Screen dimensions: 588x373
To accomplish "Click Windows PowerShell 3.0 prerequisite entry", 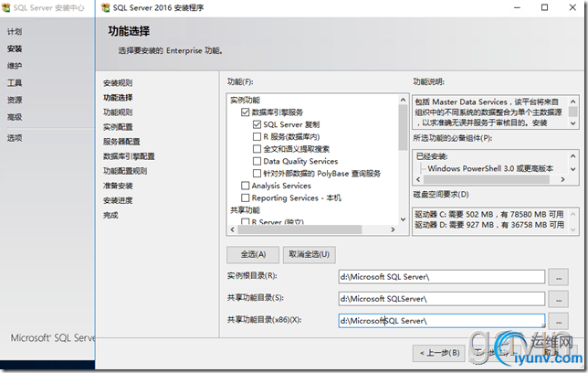I will tap(490, 168).
